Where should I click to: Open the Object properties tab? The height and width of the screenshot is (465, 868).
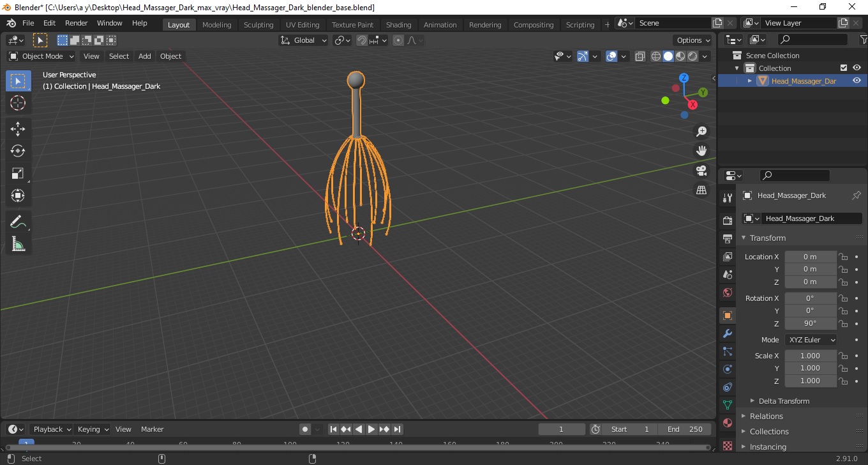727,316
